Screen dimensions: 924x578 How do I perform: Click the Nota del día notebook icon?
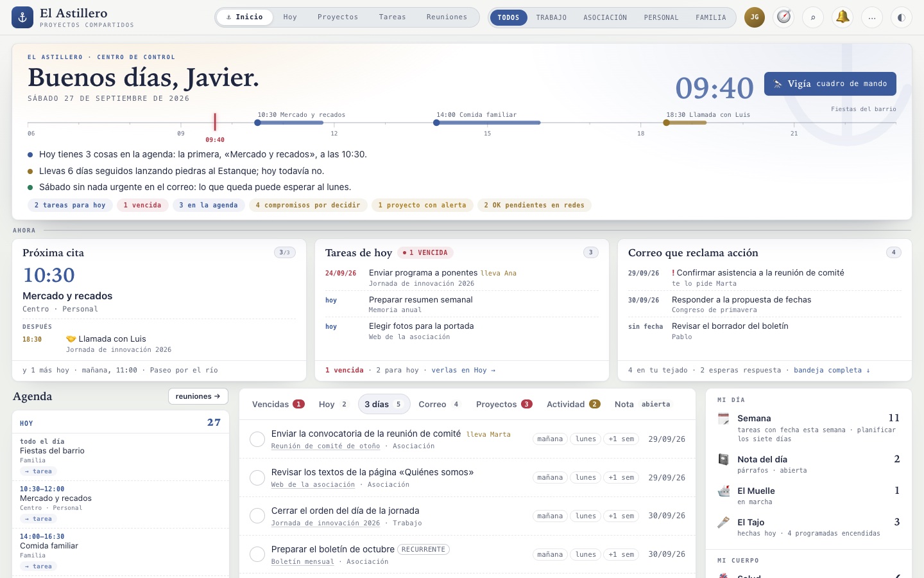tap(724, 460)
